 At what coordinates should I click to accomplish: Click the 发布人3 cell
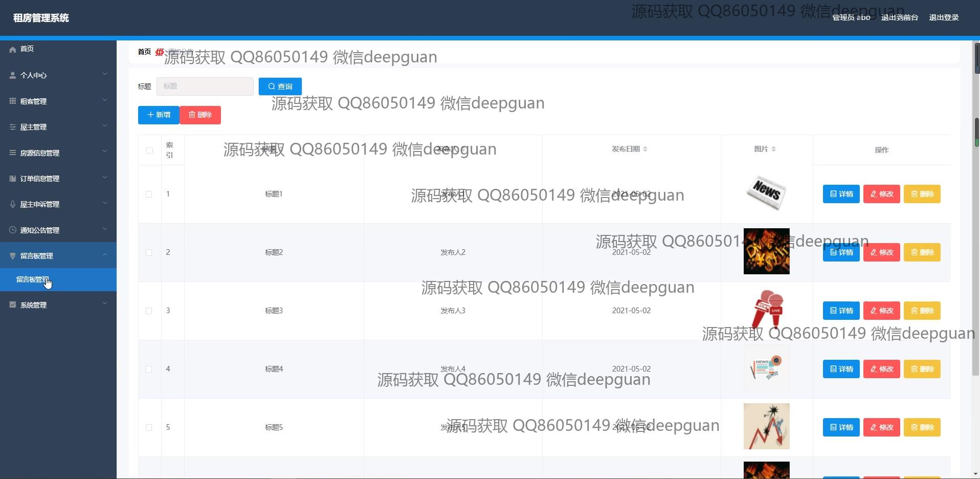(x=453, y=311)
